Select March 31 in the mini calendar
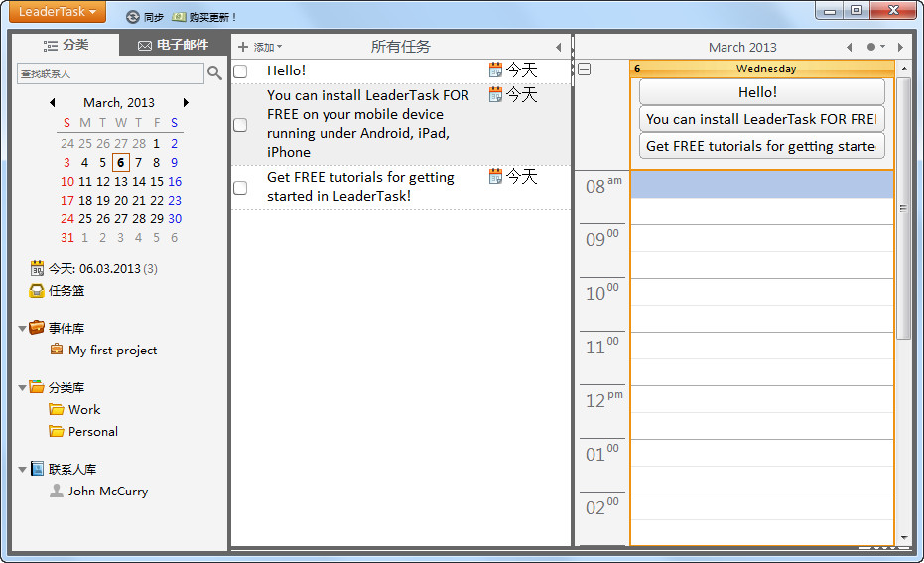This screenshot has height=563, width=924. [67, 237]
